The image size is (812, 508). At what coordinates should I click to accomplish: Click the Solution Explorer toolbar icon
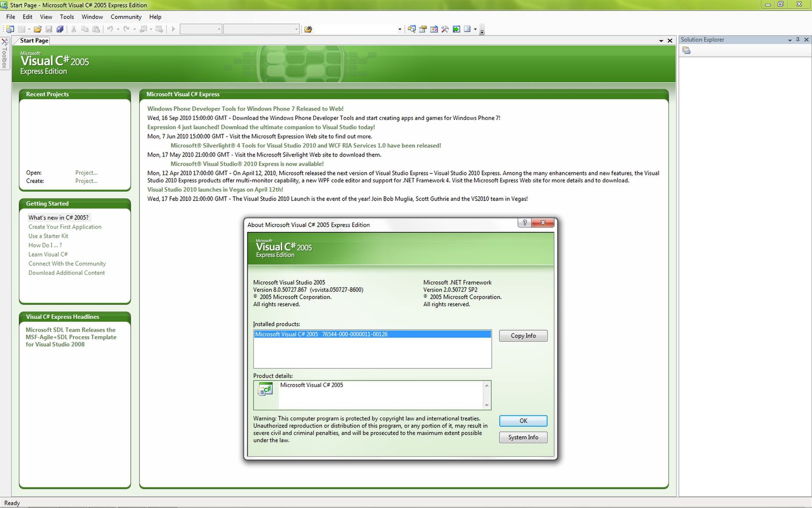411,29
